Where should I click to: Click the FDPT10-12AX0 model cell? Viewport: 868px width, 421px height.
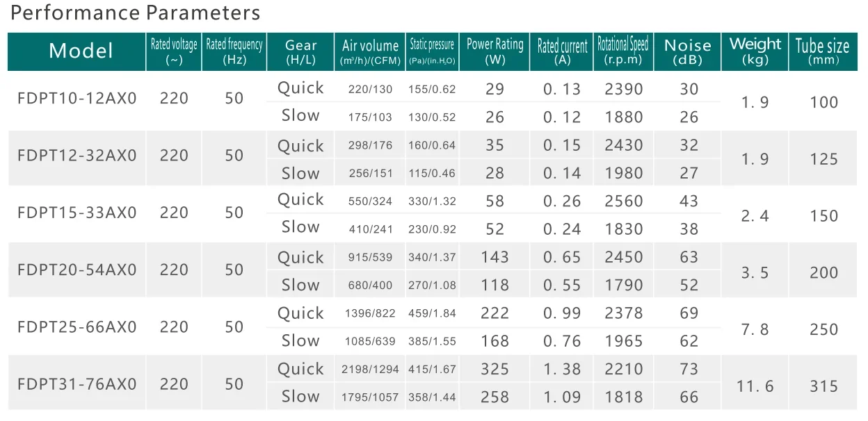point(77,99)
